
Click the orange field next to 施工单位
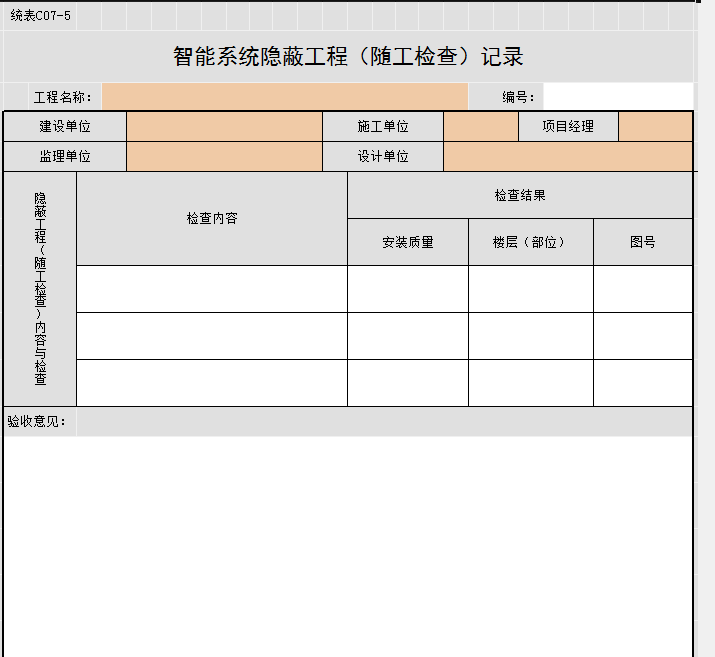[x=480, y=127]
